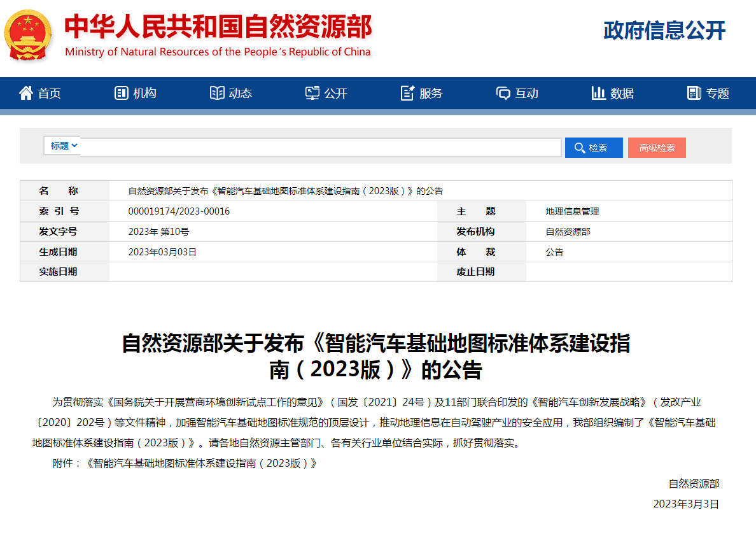Select the 公开 navigation item
Screen dimensions: 756x538
326,93
